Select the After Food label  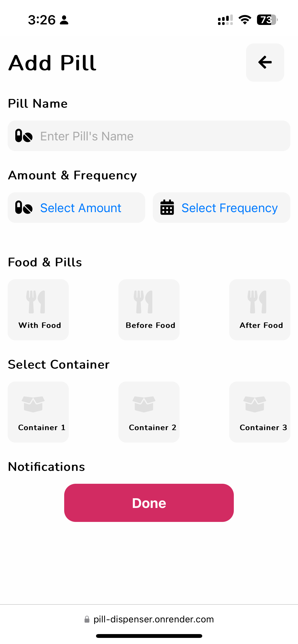261,325
